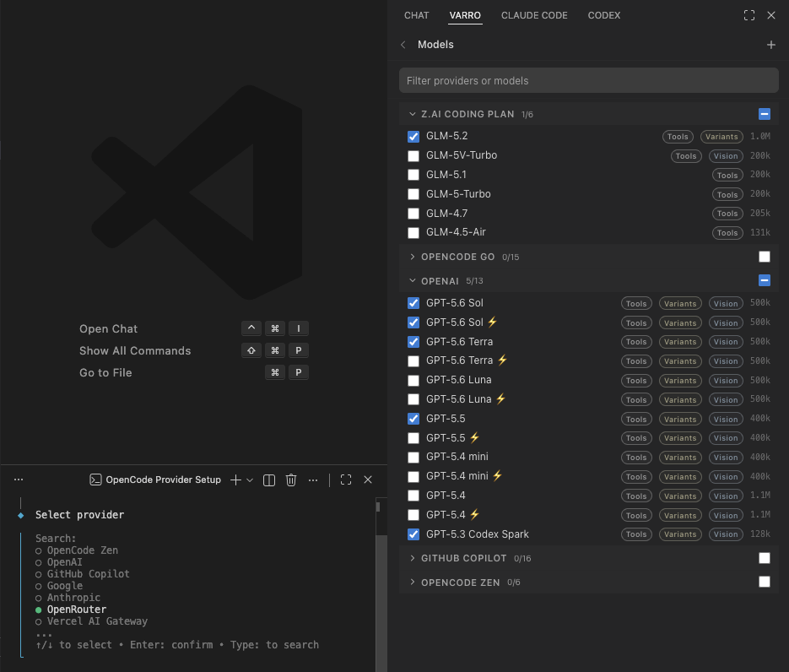Enable the GLM-5.1 model checkbox
789x672 pixels.
[x=413, y=175]
